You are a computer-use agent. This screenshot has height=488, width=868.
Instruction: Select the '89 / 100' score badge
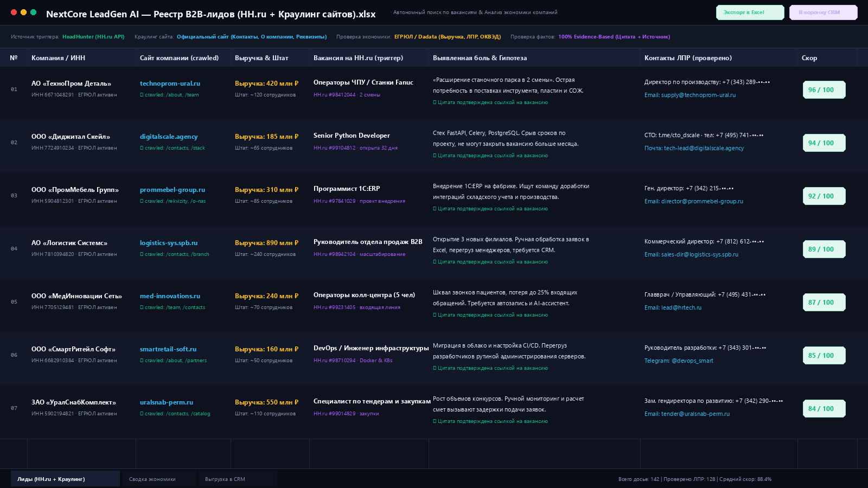click(x=824, y=249)
